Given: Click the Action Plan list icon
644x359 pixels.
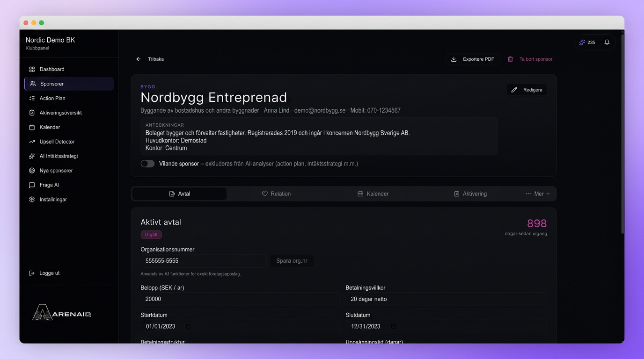Looking at the screenshot, I should tap(32, 98).
